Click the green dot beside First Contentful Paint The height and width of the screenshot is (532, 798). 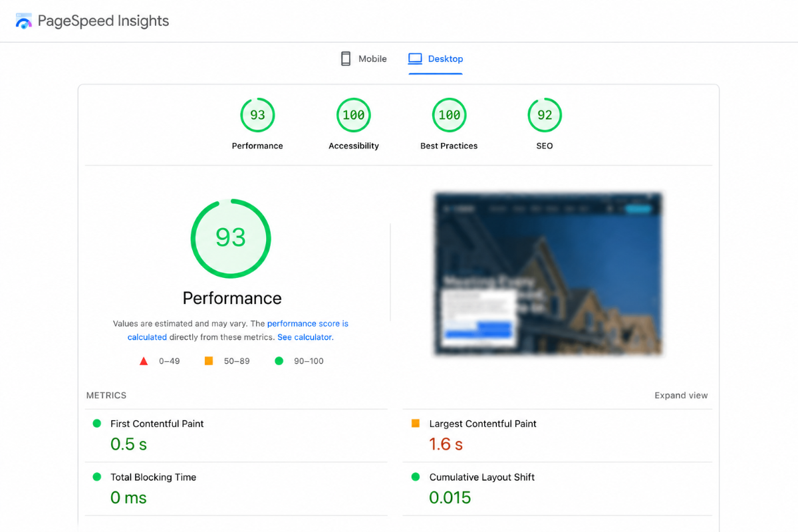tap(96, 423)
